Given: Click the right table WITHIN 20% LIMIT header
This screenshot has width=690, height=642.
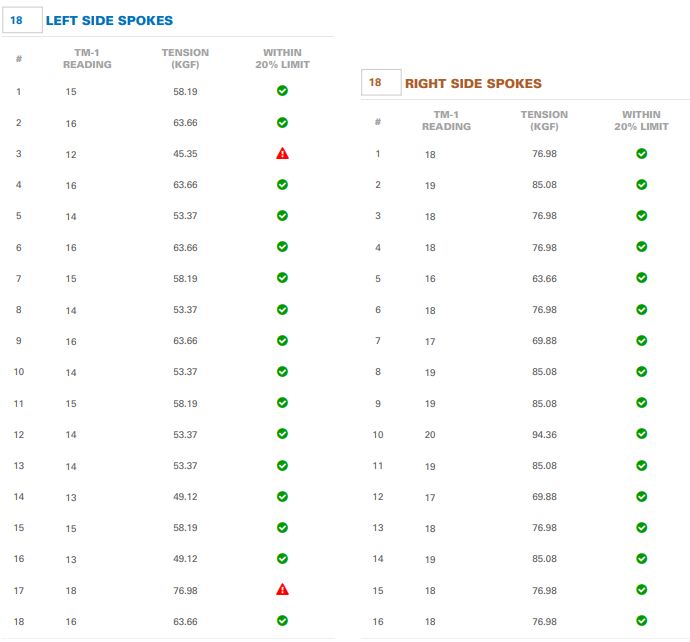Looking at the screenshot, I should point(642,121).
